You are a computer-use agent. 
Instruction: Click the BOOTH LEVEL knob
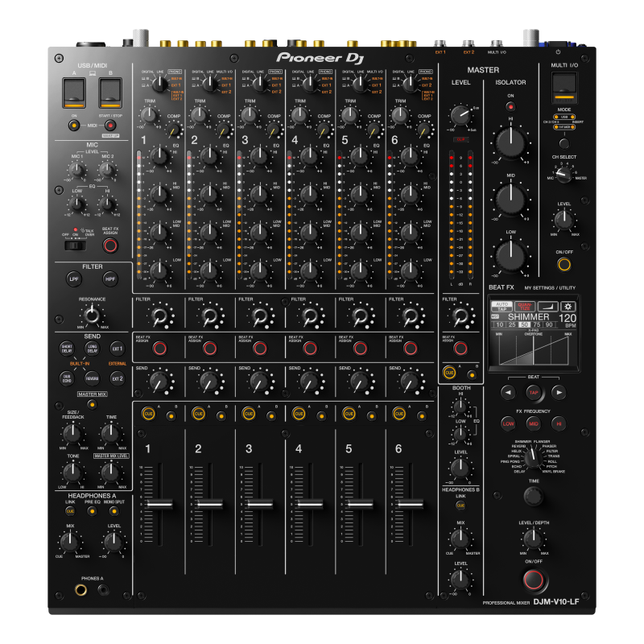460,468
